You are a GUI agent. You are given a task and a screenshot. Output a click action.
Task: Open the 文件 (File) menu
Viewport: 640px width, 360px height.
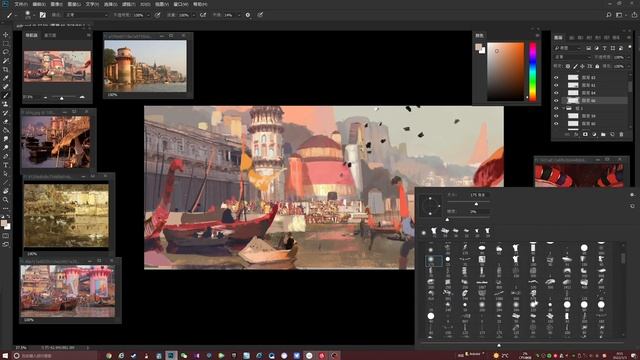click(21, 4)
